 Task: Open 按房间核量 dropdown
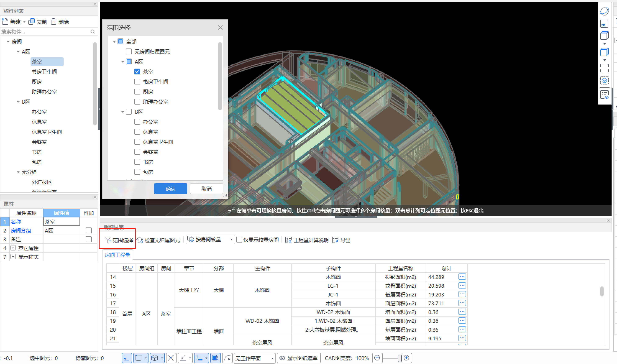(210, 240)
